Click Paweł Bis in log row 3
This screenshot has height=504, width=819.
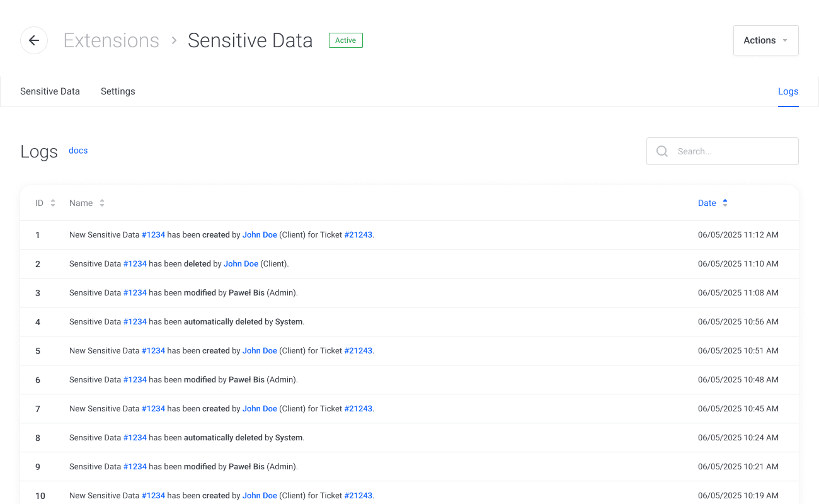click(246, 293)
